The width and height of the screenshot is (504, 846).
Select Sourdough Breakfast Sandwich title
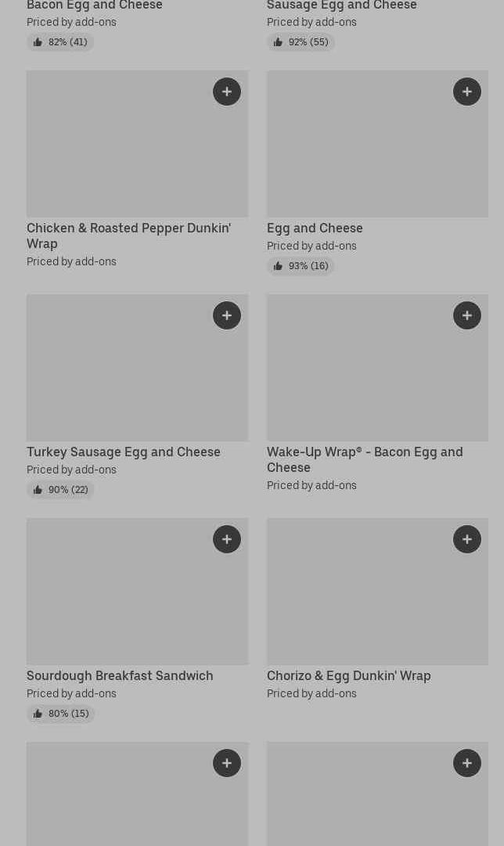click(120, 675)
